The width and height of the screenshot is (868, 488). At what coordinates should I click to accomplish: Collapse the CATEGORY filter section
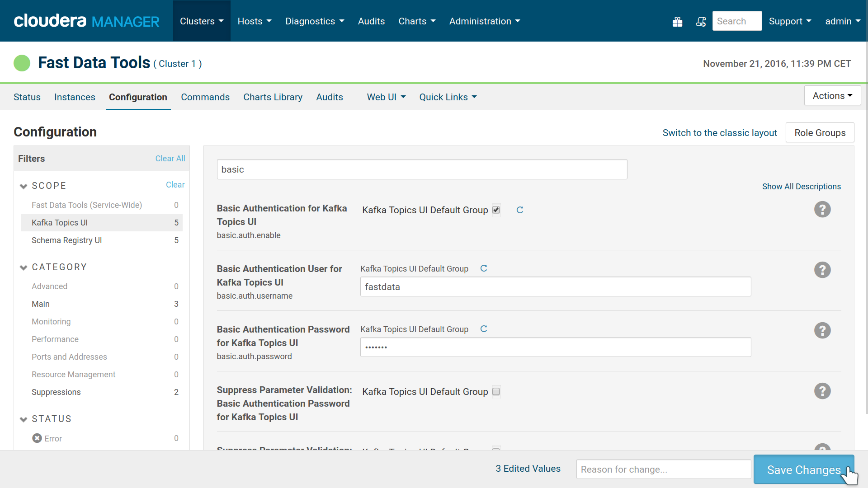[24, 267]
